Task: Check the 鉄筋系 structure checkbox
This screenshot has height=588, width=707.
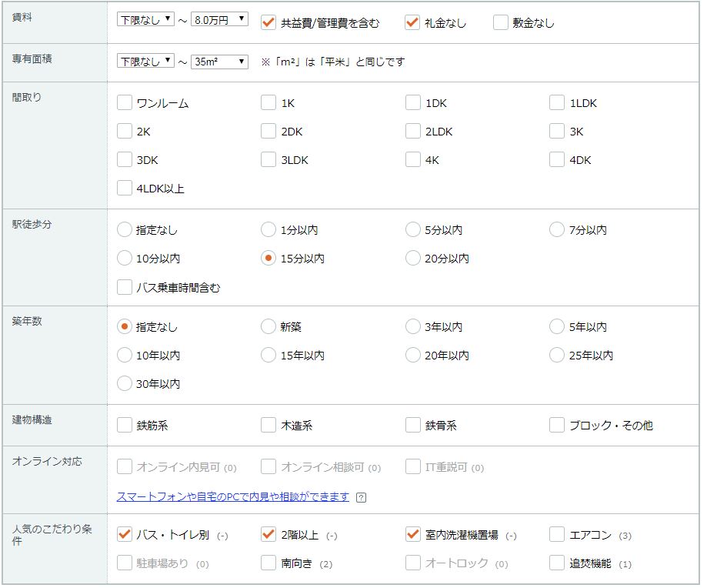Action: click(x=125, y=425)
